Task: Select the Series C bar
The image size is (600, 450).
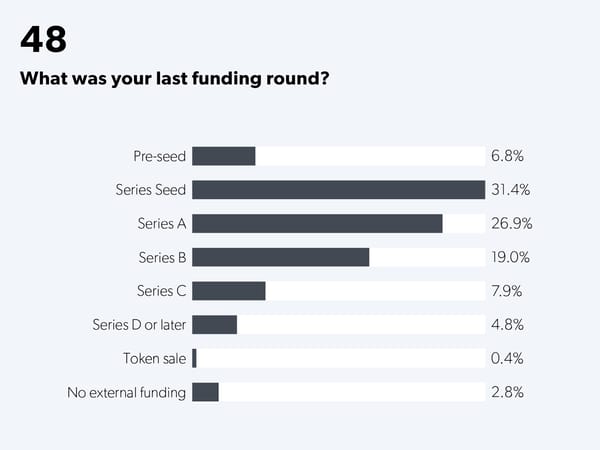Action: (x=229, y=291)
